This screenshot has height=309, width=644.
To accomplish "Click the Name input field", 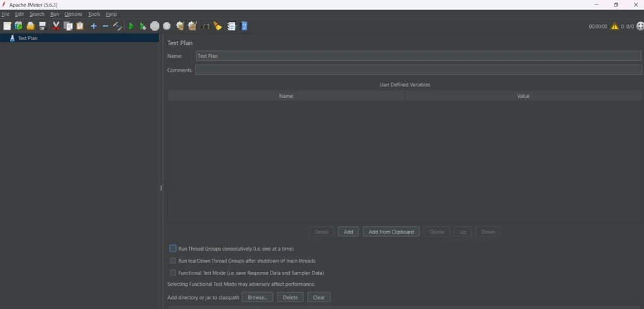I will tap(418, 56).
